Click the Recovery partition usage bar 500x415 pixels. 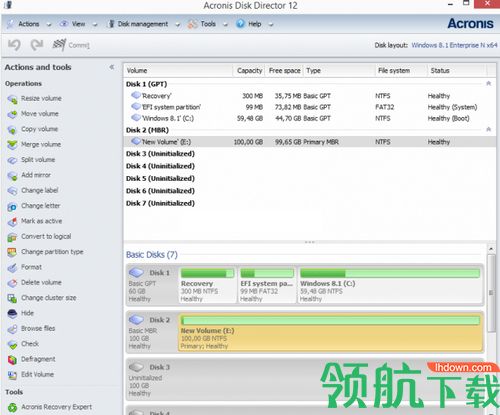coord(207,274)
